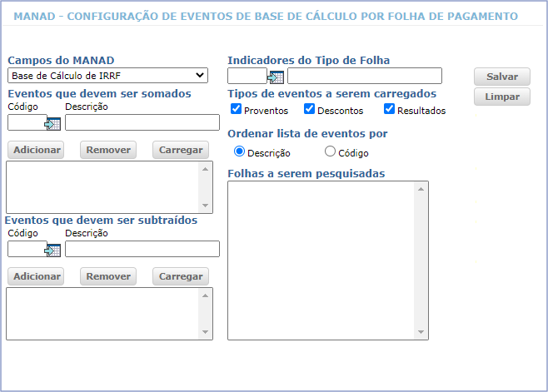
Task: Open lookup icon for Eventos somados código
Action: point(53,123)
